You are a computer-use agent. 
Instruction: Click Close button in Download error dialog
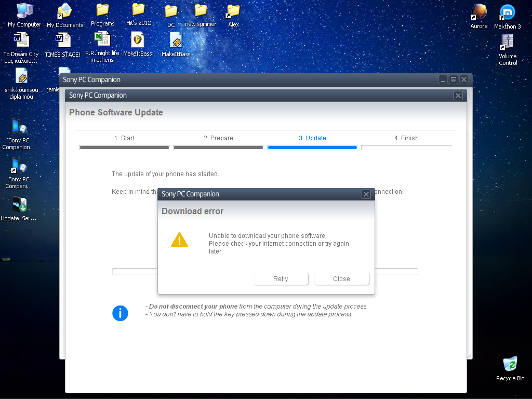pos(342,278)
